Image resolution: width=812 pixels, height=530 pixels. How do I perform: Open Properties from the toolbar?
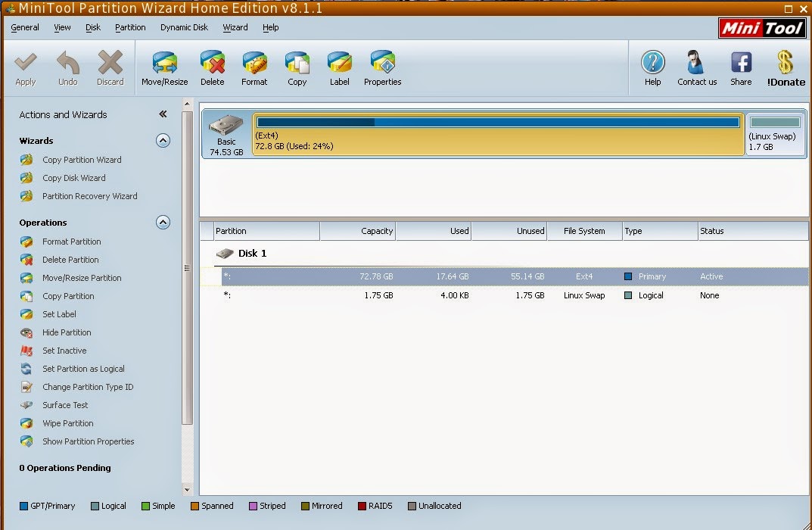click(383, 68)
